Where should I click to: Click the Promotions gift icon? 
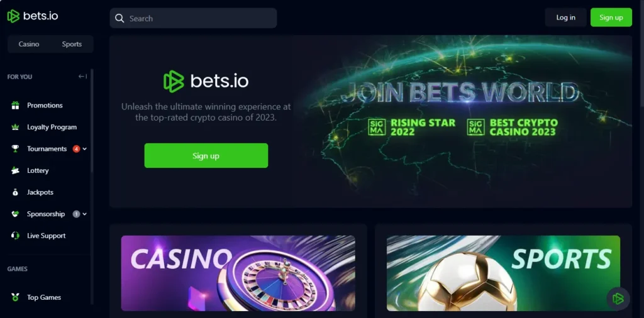[15, 106]
